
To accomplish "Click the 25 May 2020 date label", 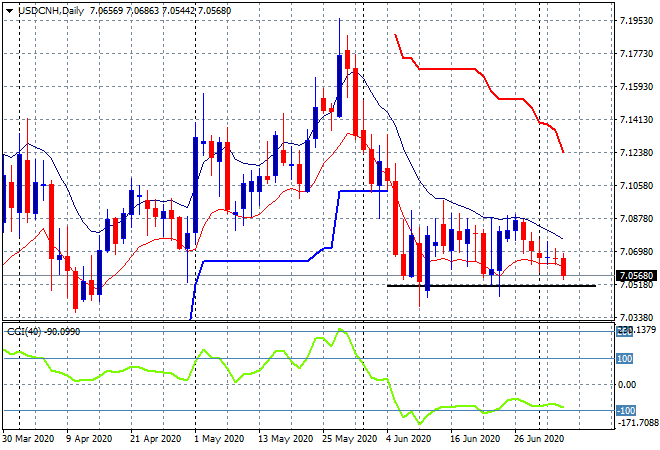I will coord(350,438).
